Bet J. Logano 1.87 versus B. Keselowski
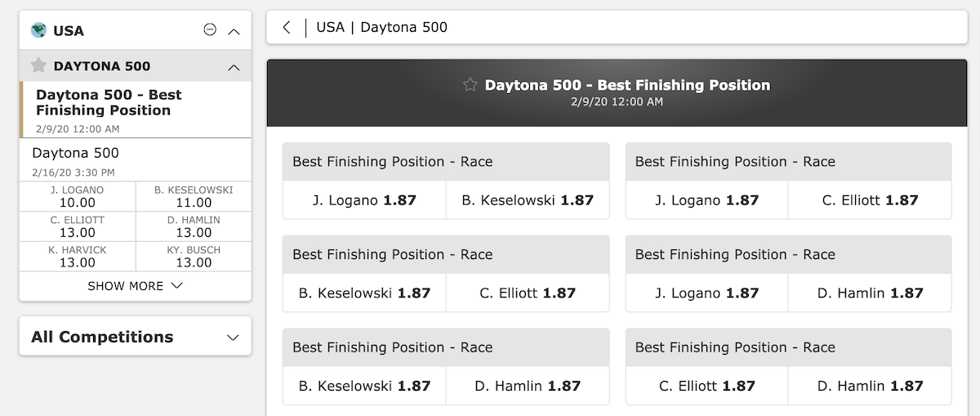This screenshot has width=980, height=416. pyautogui.click(x=364, y=200)
